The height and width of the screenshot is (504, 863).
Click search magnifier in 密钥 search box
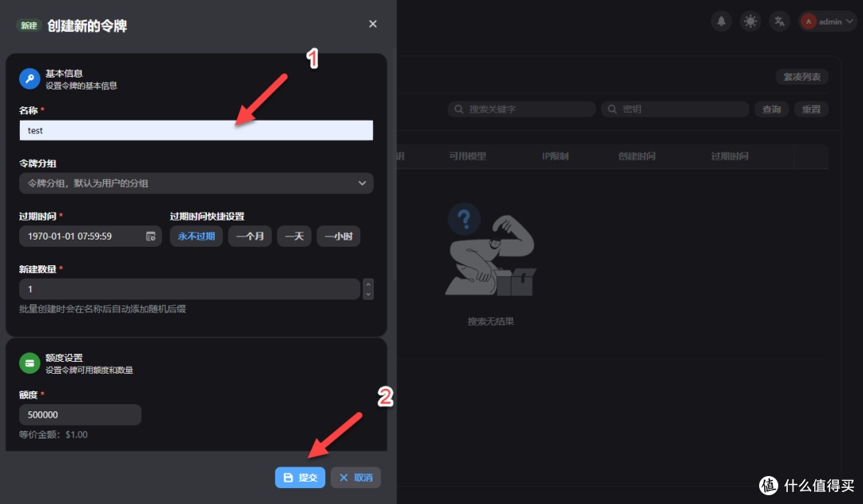[x=612, y=109]
